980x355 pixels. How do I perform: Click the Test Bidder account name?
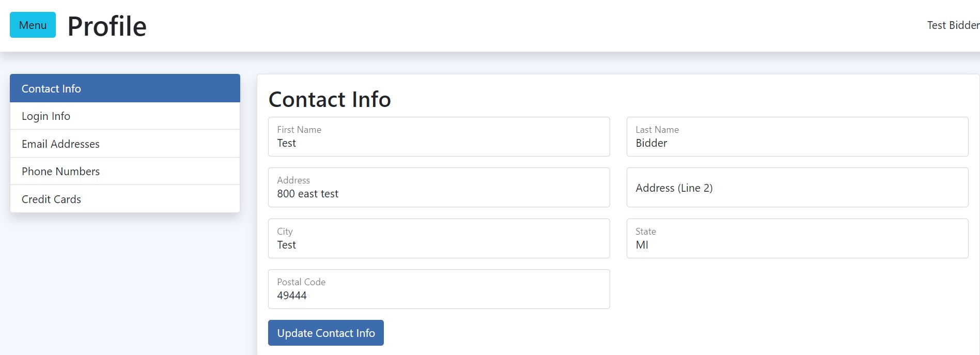pos(953,25)
